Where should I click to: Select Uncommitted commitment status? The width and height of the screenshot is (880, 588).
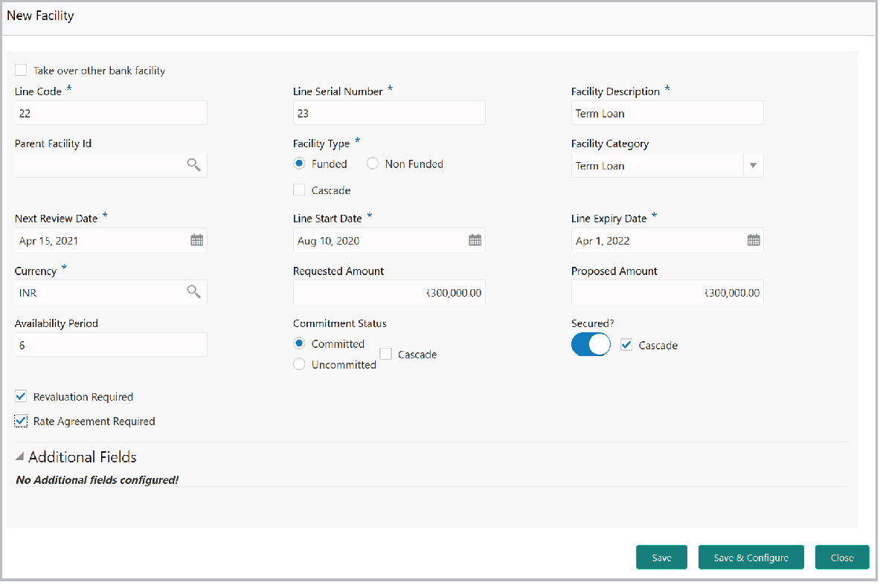(x=300, y=365)
